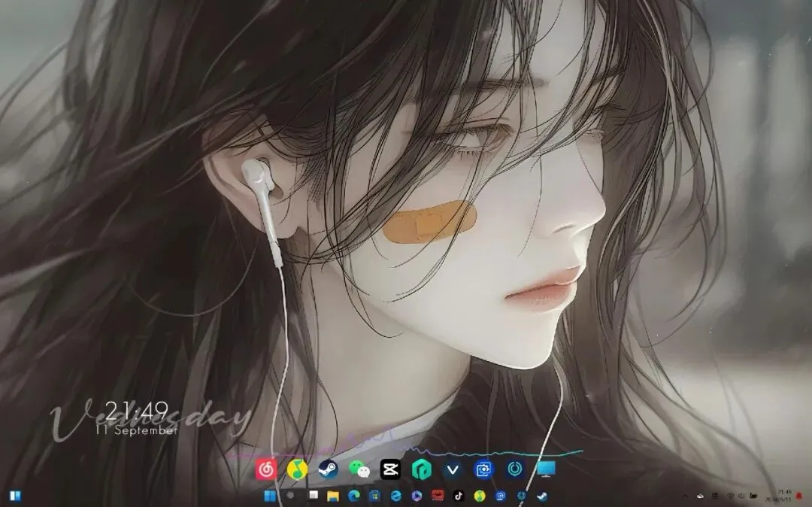Switch the input method language indicator
The image size is (812, 507).
click(715, 496)
